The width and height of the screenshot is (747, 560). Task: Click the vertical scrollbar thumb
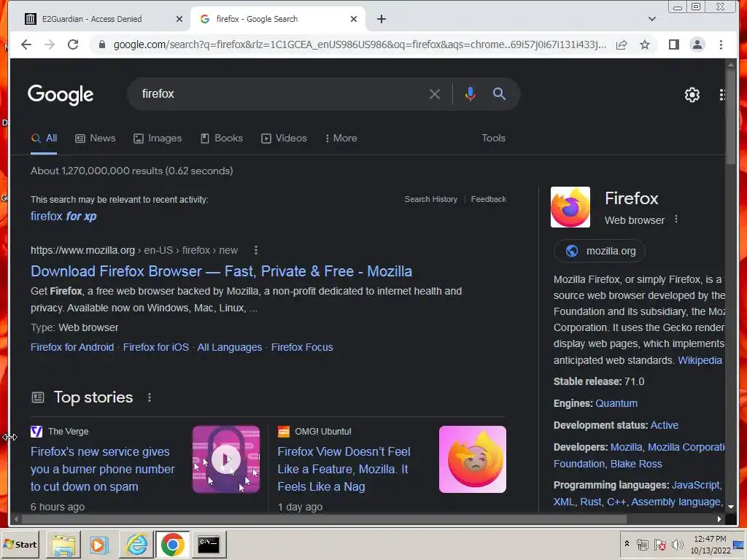731,117
